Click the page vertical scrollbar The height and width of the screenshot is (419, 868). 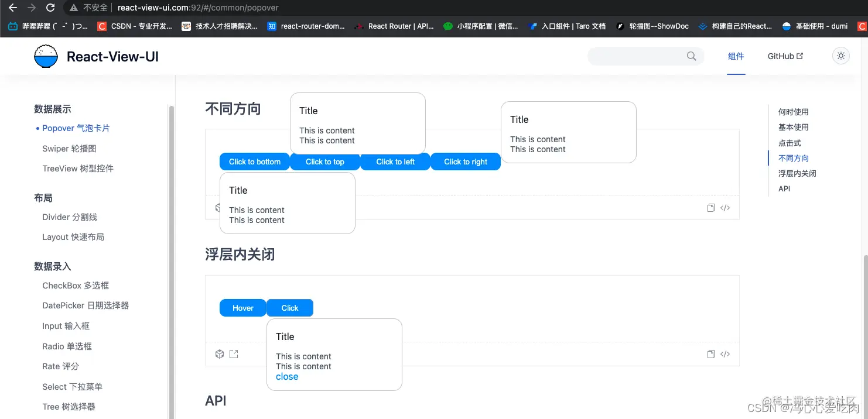(x=866, y=336)
